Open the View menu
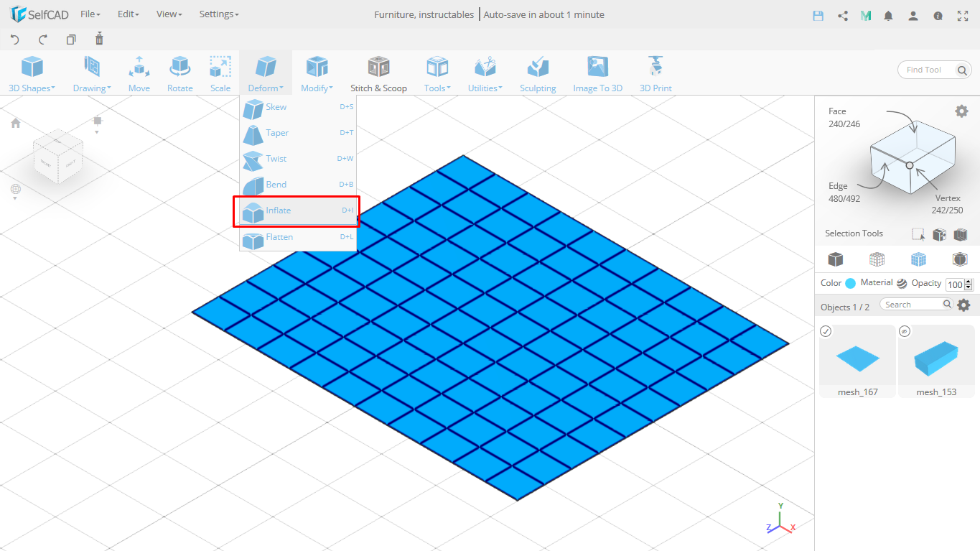 point(169,14)
